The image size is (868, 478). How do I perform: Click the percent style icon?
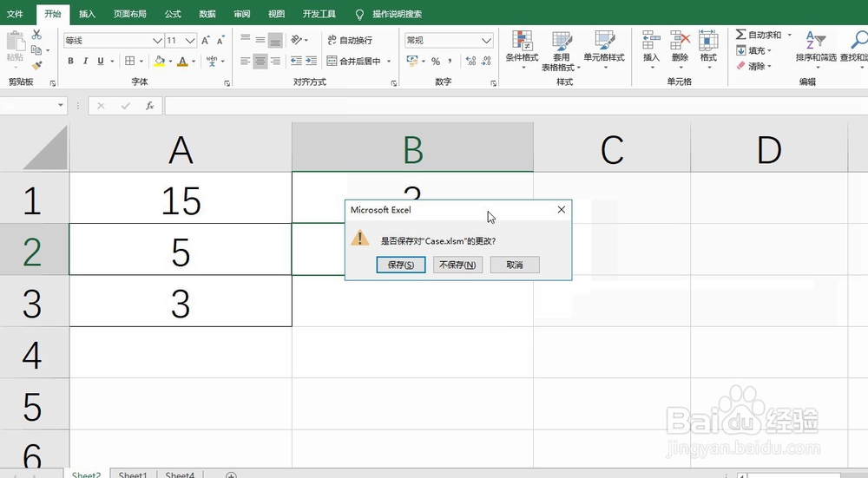point(436,61)
